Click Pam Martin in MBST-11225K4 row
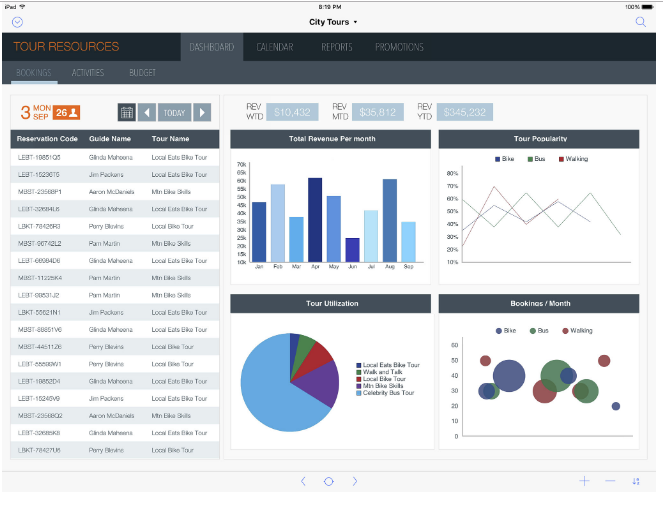Image resolution: width=663 pixels, height=509 pixels. click(x=104, y=278)
